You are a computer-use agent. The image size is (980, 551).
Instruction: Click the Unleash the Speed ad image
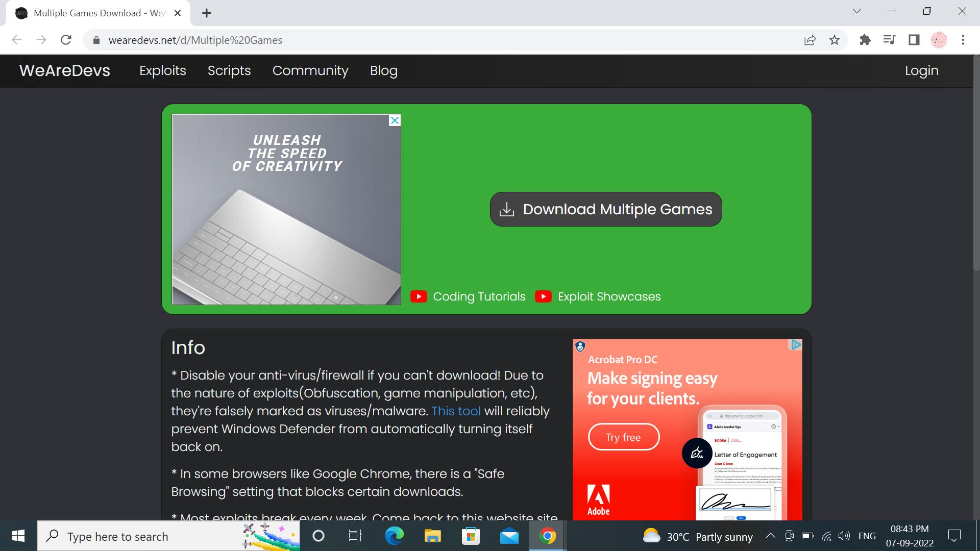point(286,210)
